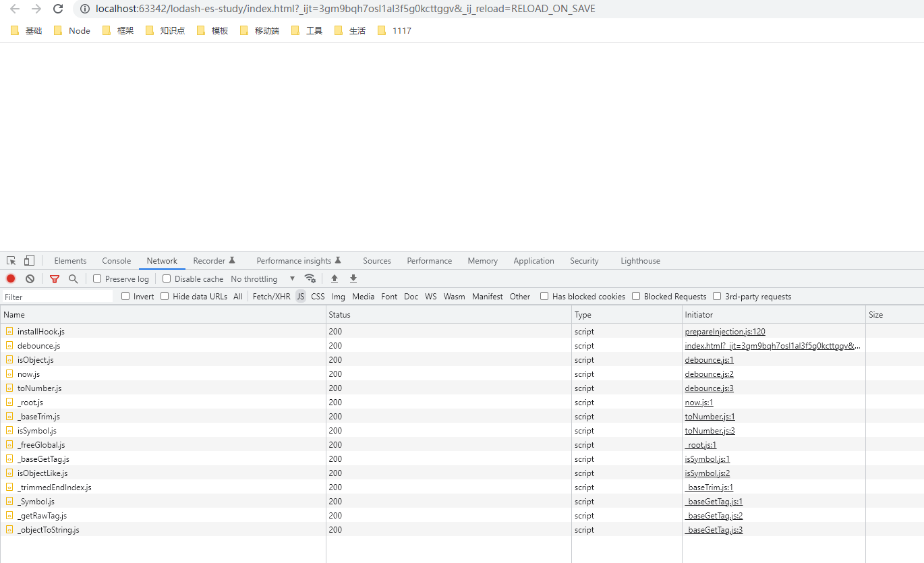The width and height of the screenshot is (924, 563).
Task: Toggle the Hide data URLs checkbox
Action: [165, 296]
